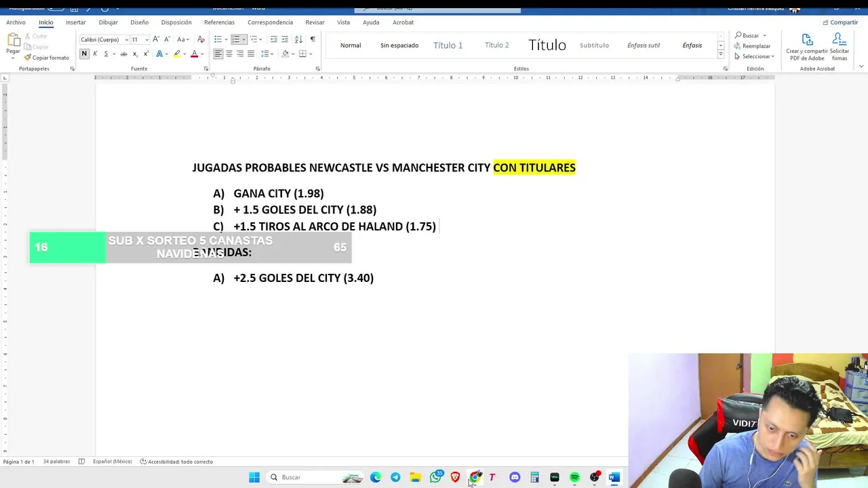Click Reemplazar button

point(752,46)
